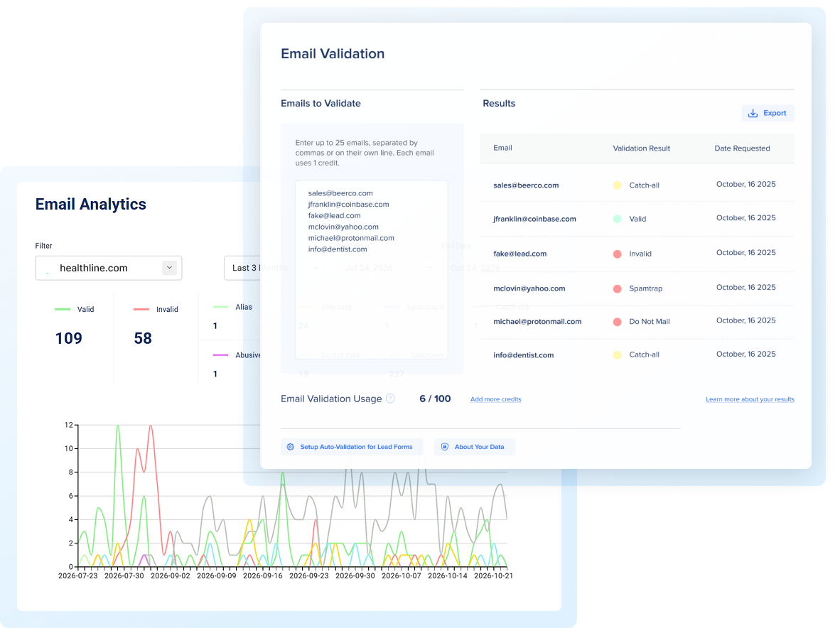Click red Invalid status dot
This screenshot has height=628, width=840.
click(617, 254)
